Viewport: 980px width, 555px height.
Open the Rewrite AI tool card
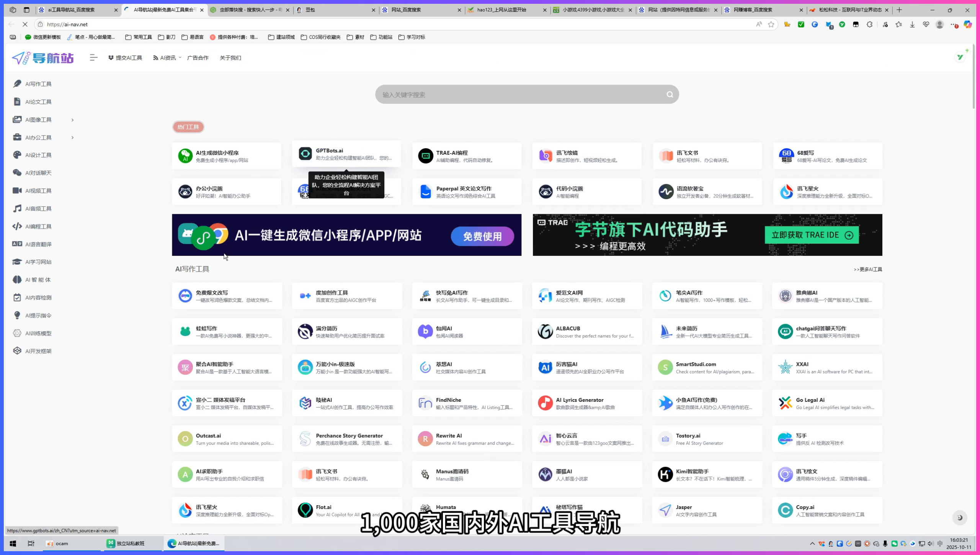click(x=467, y=439)
